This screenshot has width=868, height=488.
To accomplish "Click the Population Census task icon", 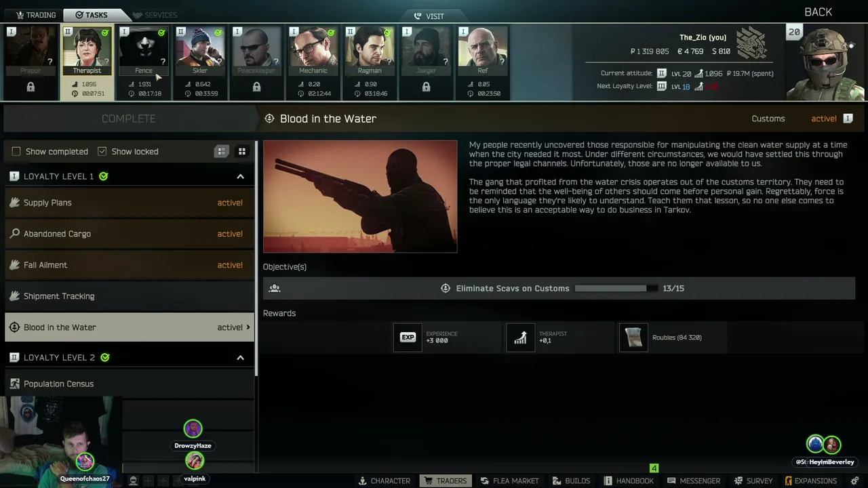I will pos(14,384).
